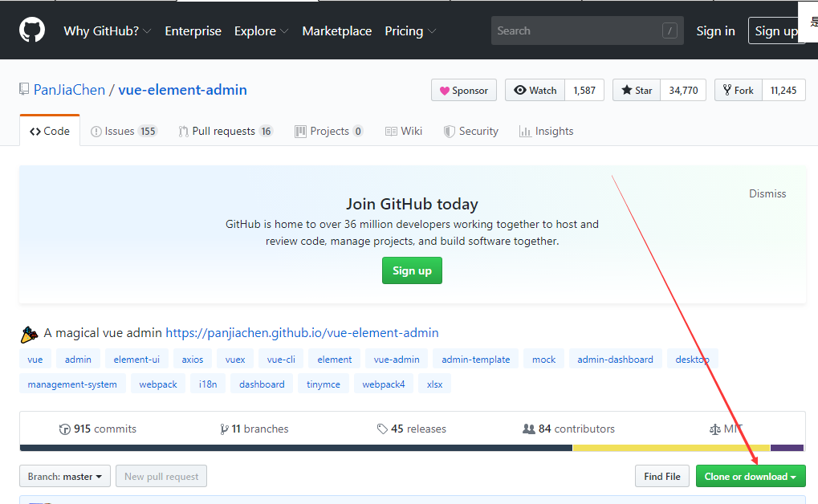View the 84 contributors list
Image resolution: width=818 pixels, height=504 pixels.
(x=568, y=429)
